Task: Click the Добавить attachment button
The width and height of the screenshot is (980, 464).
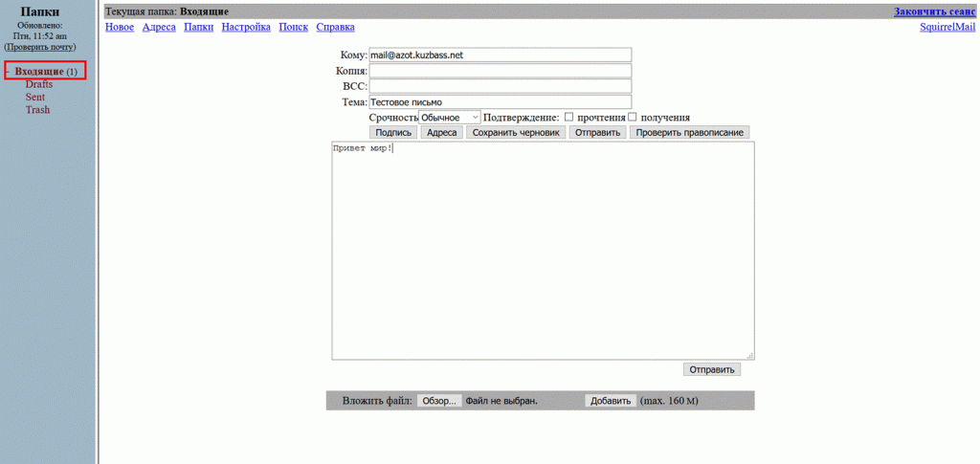Action: click(611, 400)
